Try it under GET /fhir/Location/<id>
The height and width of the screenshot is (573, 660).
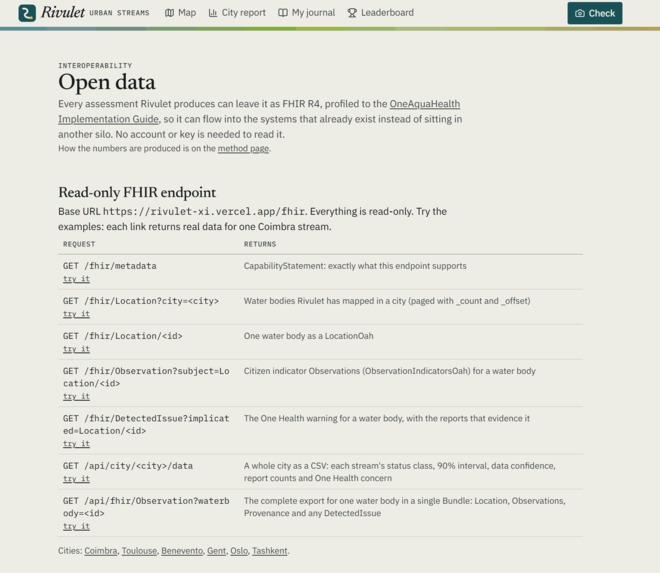pyautogui.click(x=76, y=349)
